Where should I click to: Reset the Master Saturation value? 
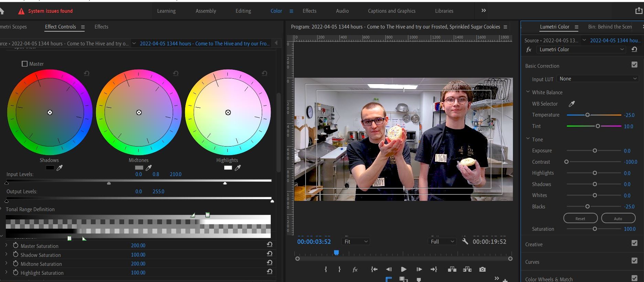[269, 245]
